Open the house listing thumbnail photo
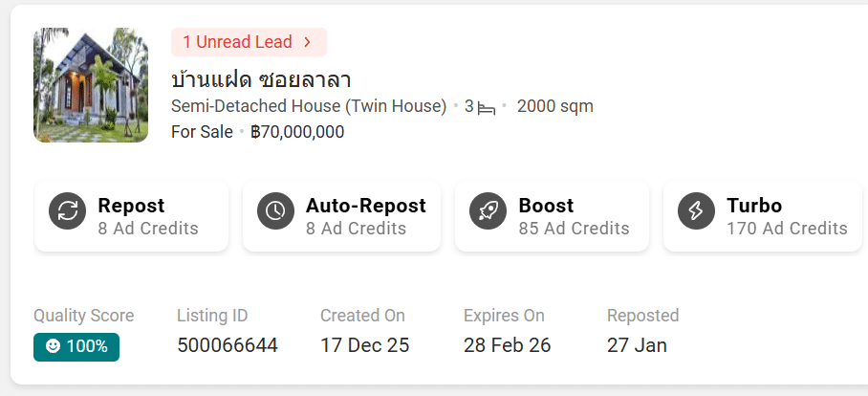The height and width of the screenshot is (396, 868). click(x=91, y=85)
